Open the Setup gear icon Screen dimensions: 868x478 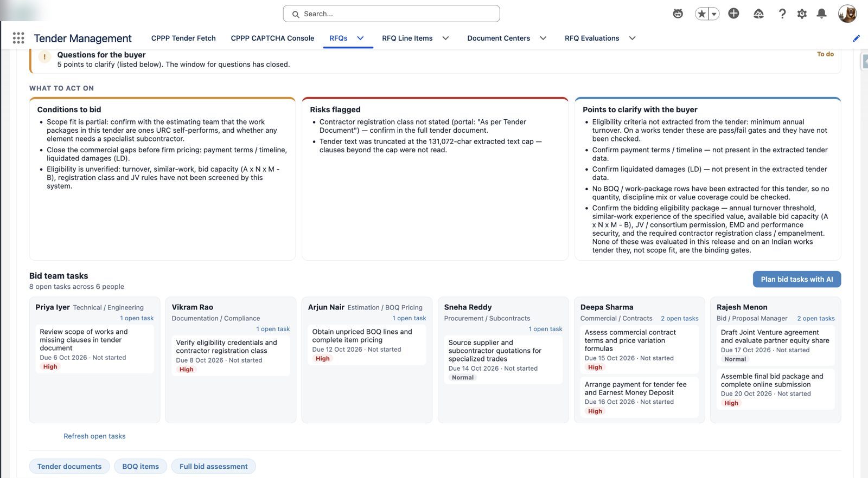pyautogui.click(x=802, y=14)
